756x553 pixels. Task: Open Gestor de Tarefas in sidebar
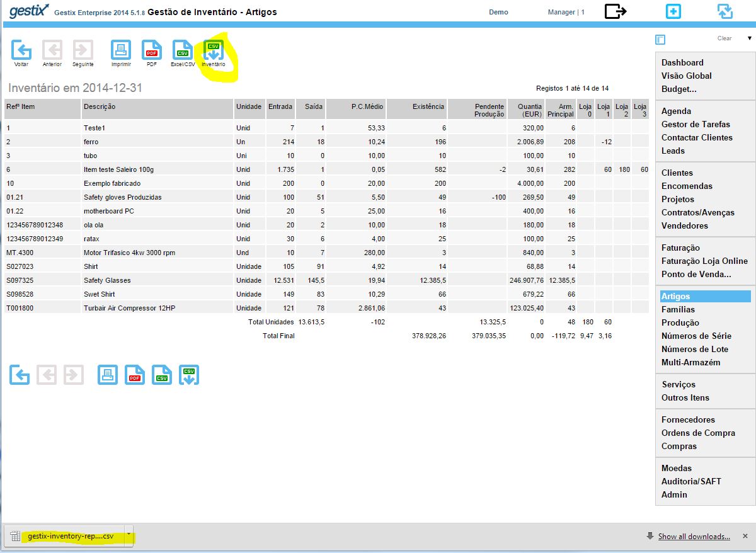(x=696, y=124)
